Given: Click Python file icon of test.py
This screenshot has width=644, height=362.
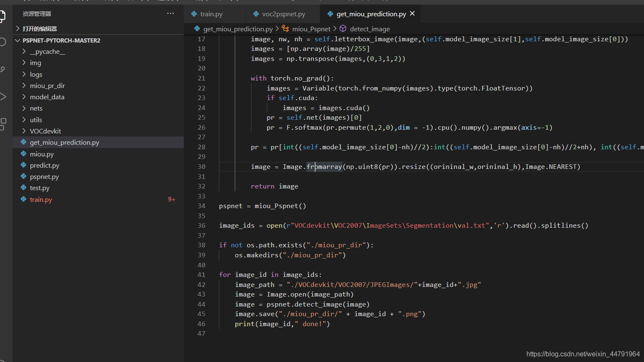Looking at the screenshot, I should 24,188.
